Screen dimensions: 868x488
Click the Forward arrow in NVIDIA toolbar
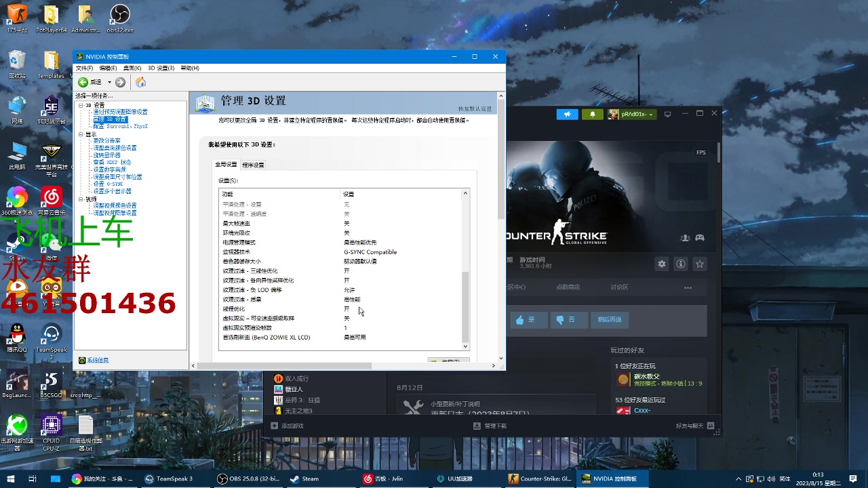[120, 82]
